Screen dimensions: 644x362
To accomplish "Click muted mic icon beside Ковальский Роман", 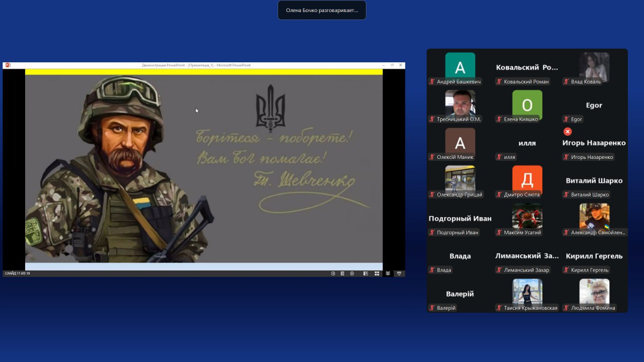I will point(499,81).
